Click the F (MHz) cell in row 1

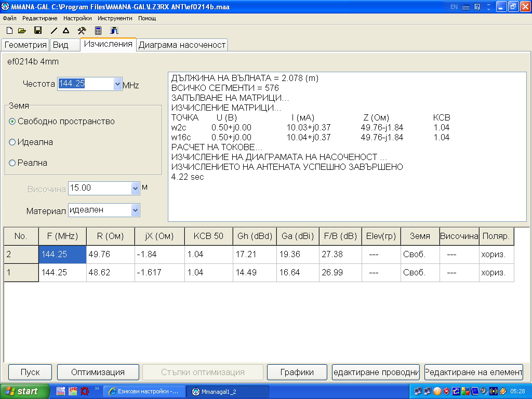62,273
